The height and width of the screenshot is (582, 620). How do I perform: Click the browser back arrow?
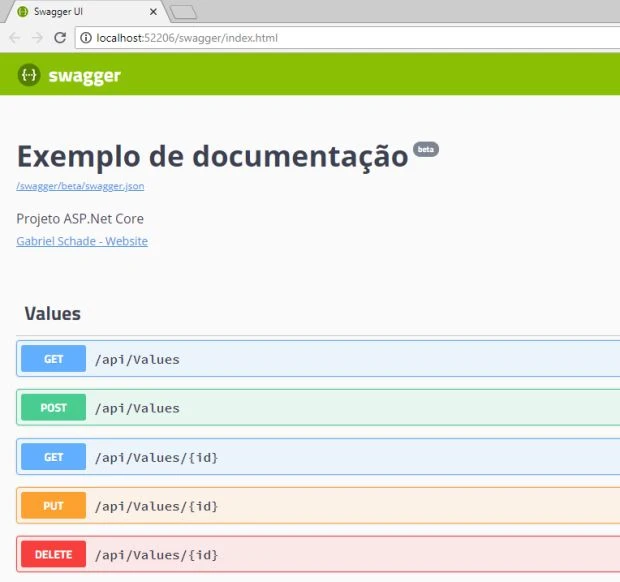coord(14,38)
